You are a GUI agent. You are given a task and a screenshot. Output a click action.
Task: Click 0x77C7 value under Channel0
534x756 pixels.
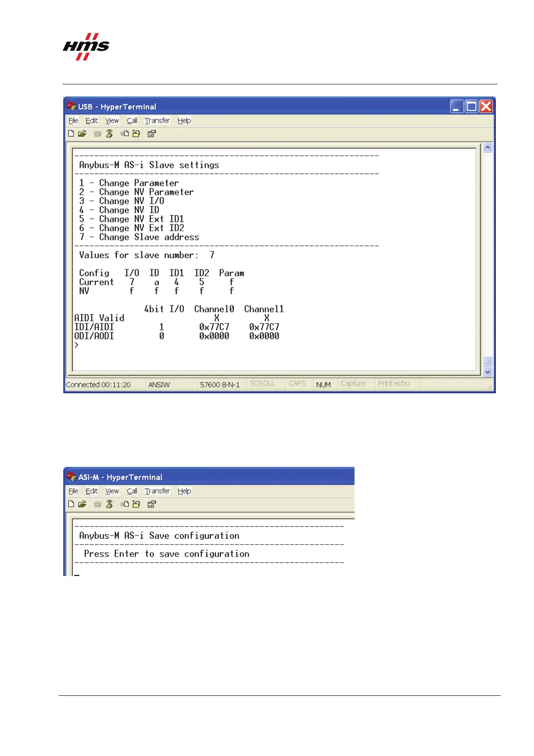click(214, 327)
